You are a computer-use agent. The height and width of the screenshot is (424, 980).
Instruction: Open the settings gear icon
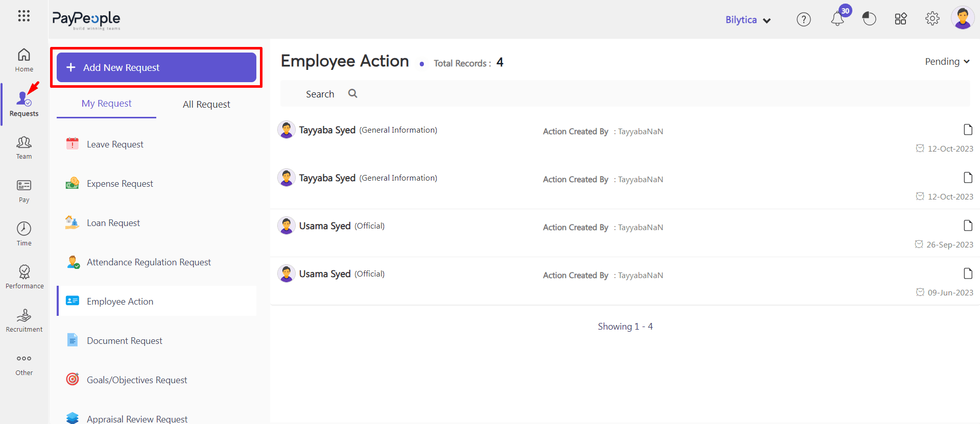[x=932, y=19]
